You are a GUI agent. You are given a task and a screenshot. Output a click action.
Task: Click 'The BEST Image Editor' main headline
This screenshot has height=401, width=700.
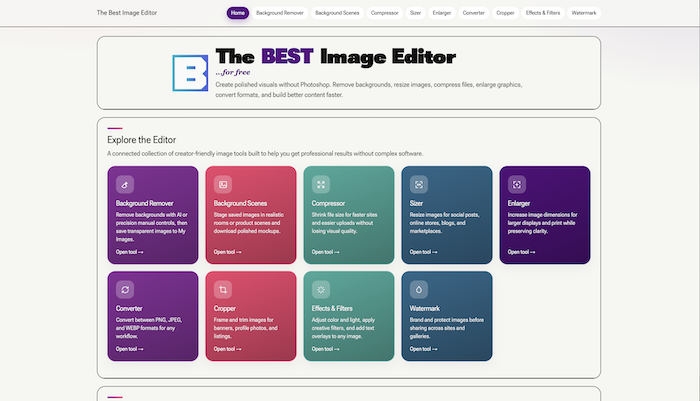tap(336, 57)
